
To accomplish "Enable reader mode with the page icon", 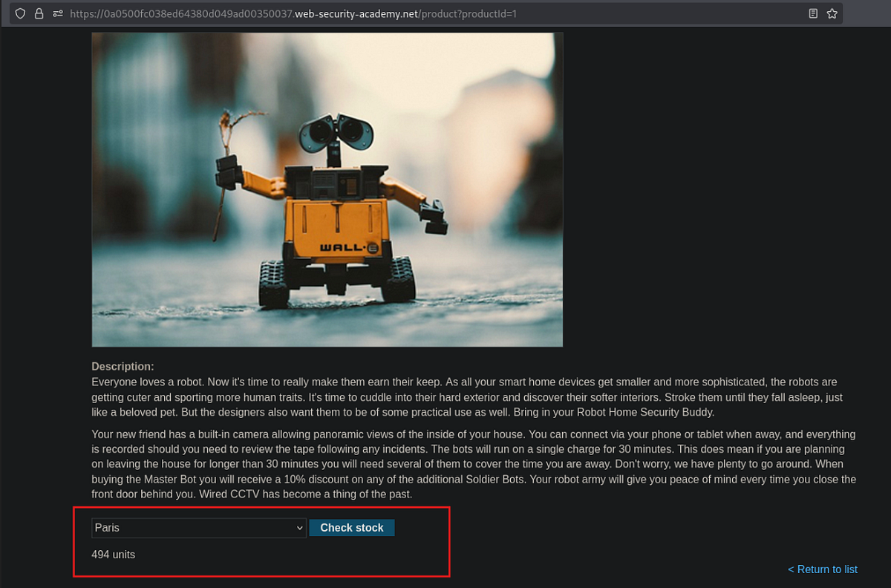I will click(813, 13).
